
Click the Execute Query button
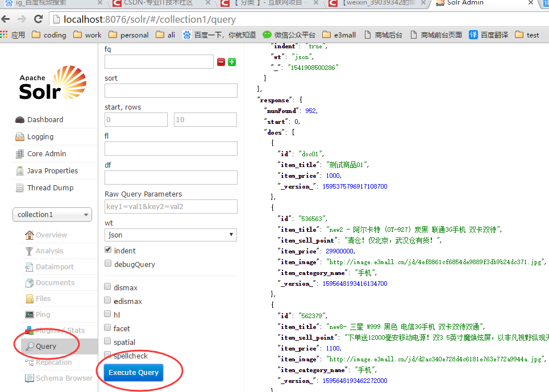coord(134,373)
